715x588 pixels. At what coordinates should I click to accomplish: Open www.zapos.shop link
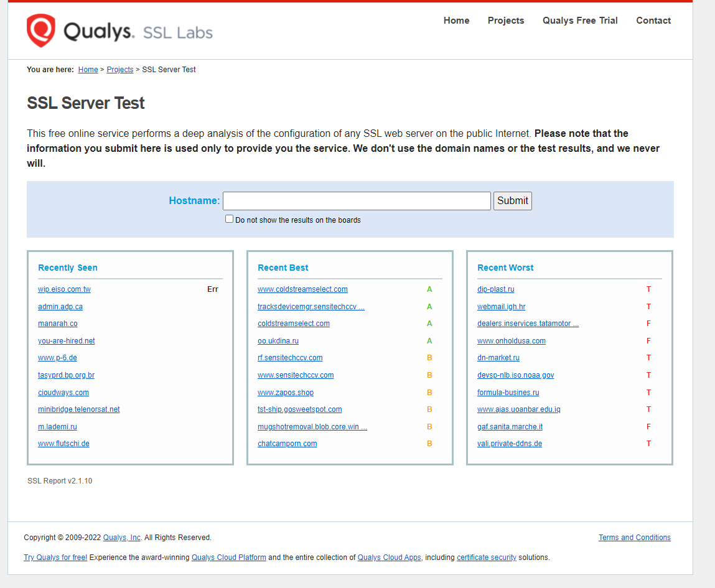(286, 392)
